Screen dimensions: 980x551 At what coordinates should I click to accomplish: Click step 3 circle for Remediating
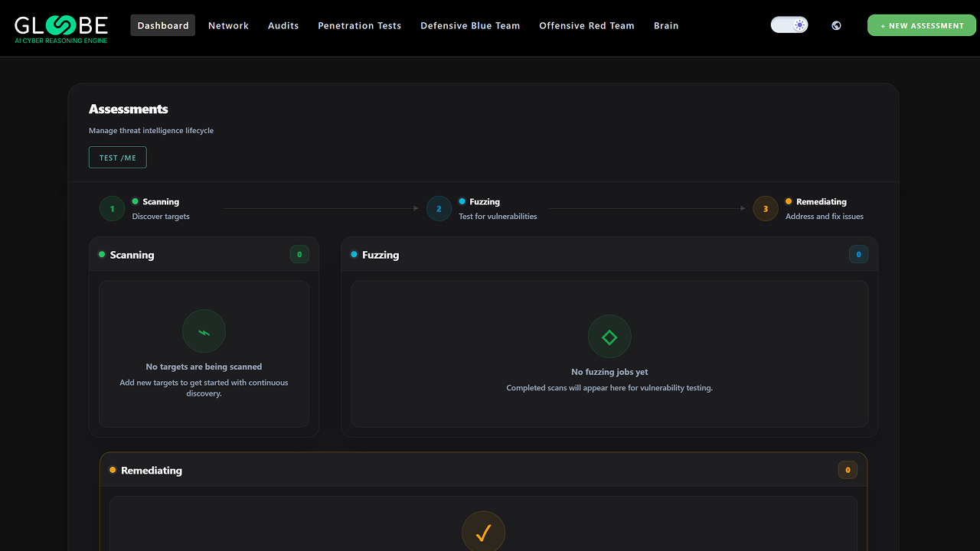(x=766, y=209)
